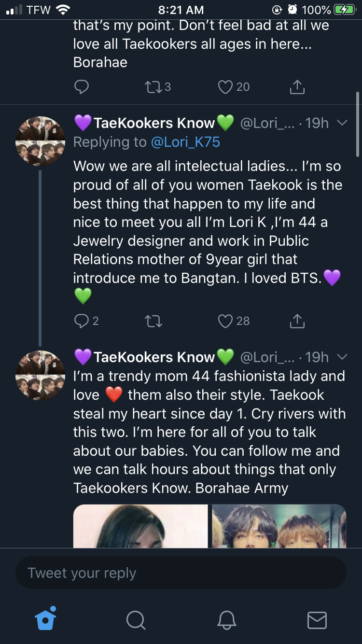Open avatar of the trendy mom tweet
This screenshot has width=362, height=644.
point(41,375)
